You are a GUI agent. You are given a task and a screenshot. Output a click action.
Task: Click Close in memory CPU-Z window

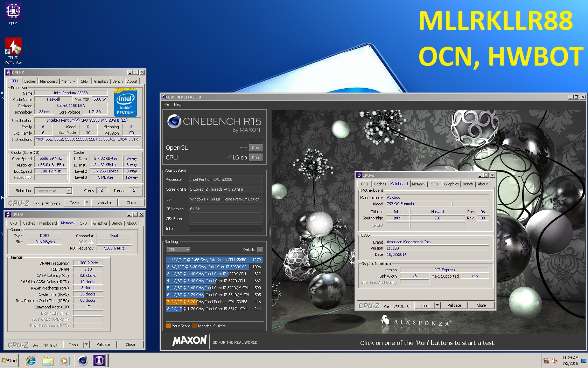point(130,345)
